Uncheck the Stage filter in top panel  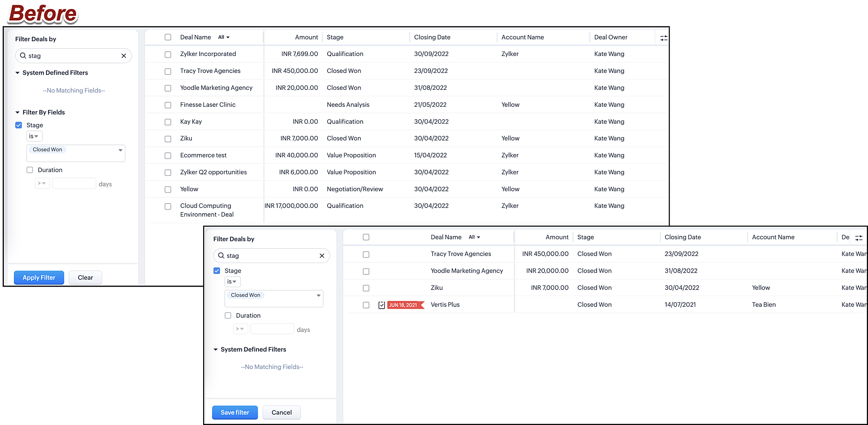pyautogui.click(x=19, y=125)
